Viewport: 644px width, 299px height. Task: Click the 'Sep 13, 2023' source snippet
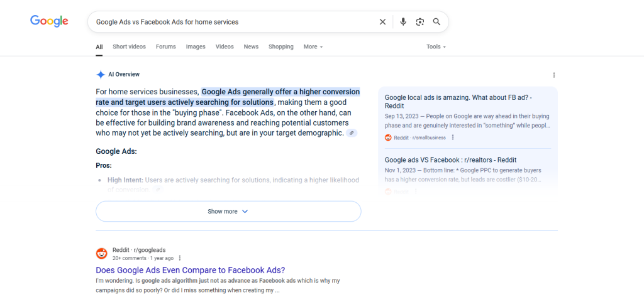tap(468, 121)
